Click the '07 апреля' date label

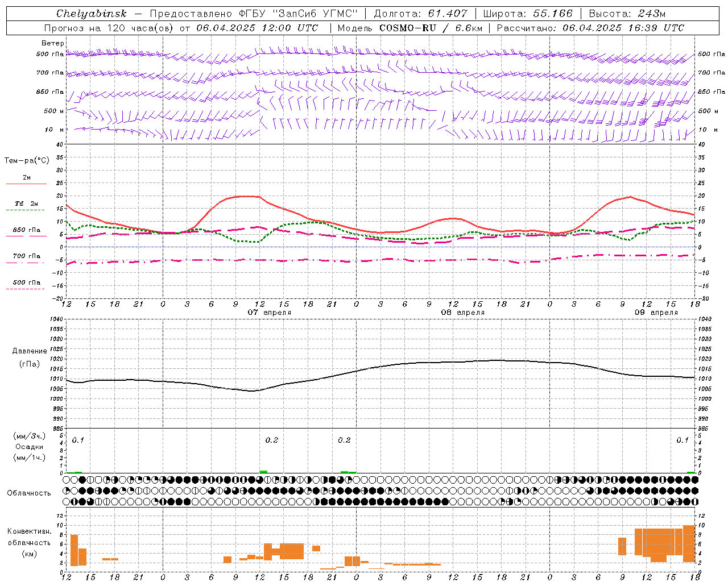coord(270,312)
